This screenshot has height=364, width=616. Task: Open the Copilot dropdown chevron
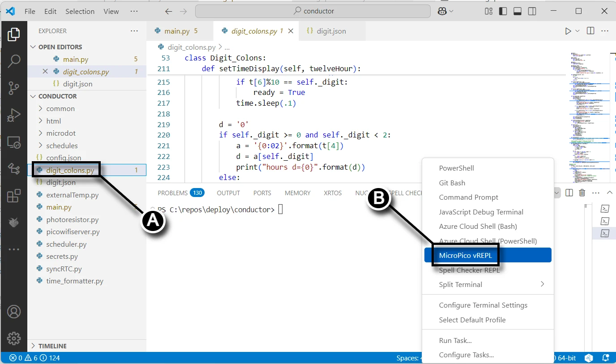coord(451,11)
